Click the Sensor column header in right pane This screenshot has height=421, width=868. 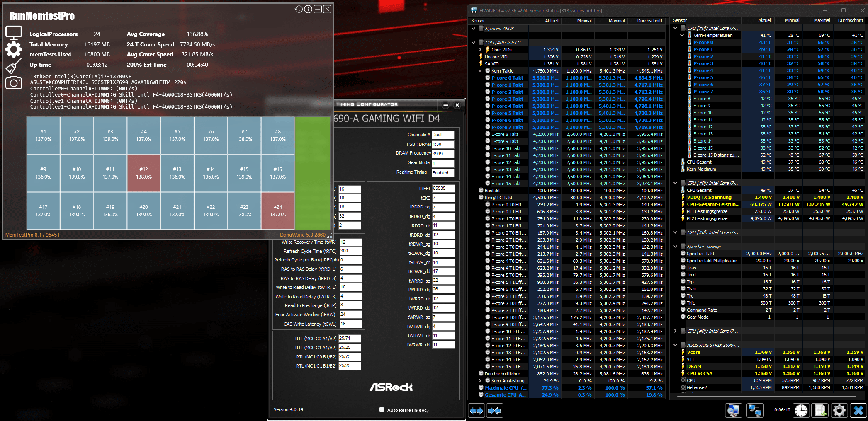[706, 20]
